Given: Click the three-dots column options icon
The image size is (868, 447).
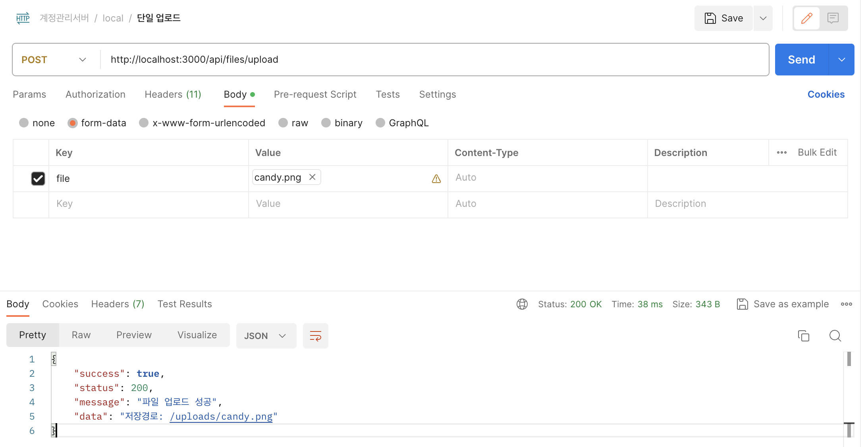Looking at the screenshot, I should tap(781, 152).
